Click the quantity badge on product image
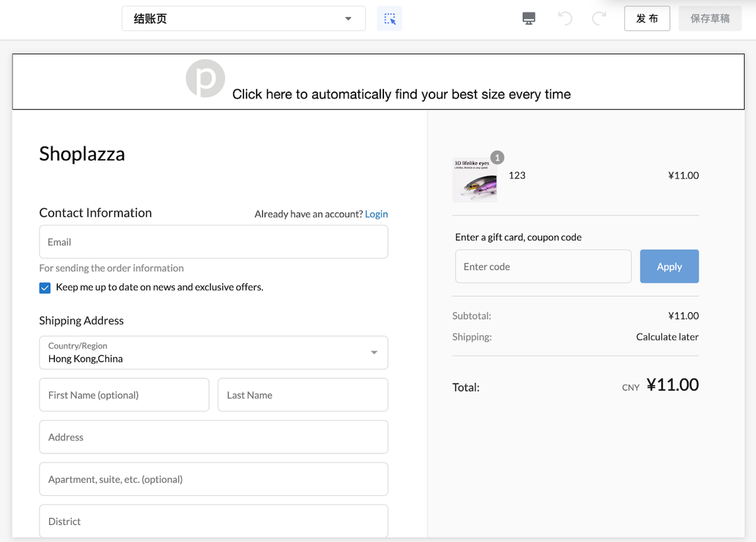This screenshot has height=542, width=756. [x=497, y=158]
